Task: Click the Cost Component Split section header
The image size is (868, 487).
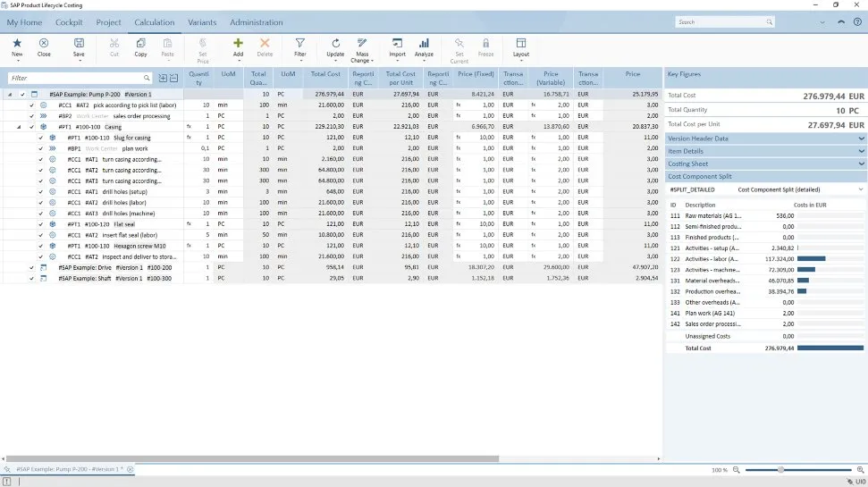Action: click(766, 177)
